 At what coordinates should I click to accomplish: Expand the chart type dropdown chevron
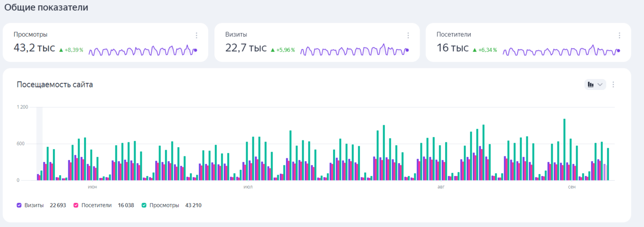tap(600, 85)
